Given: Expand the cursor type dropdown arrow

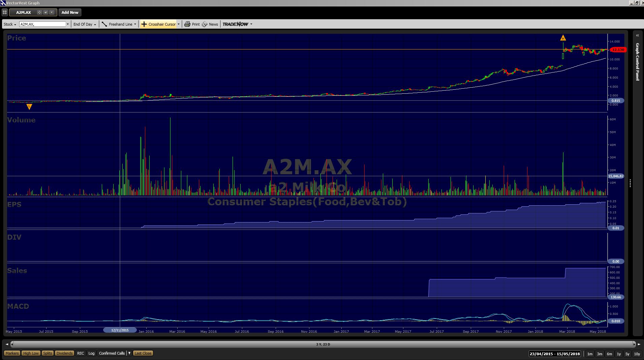Looking at the screenshot, I should (x=179, y=24).
